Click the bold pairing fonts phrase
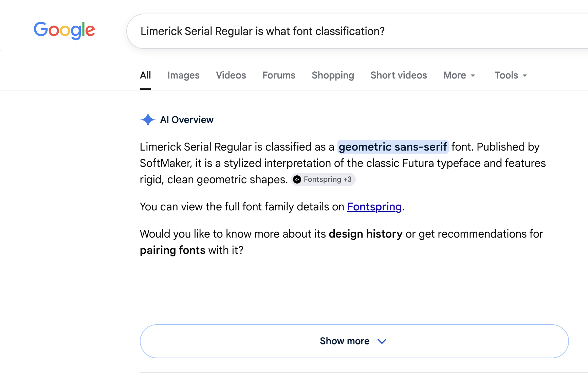 [172, 250]
